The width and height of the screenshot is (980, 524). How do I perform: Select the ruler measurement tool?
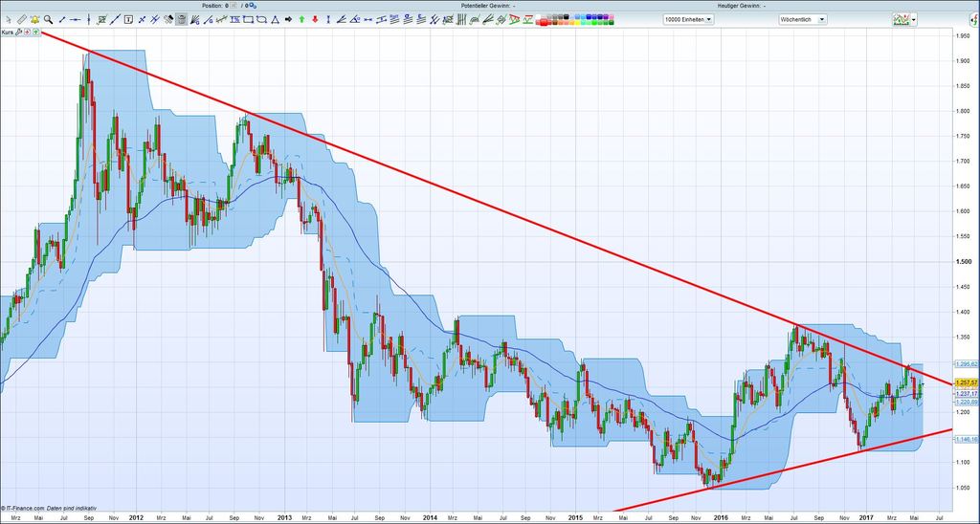click(21, 19)
